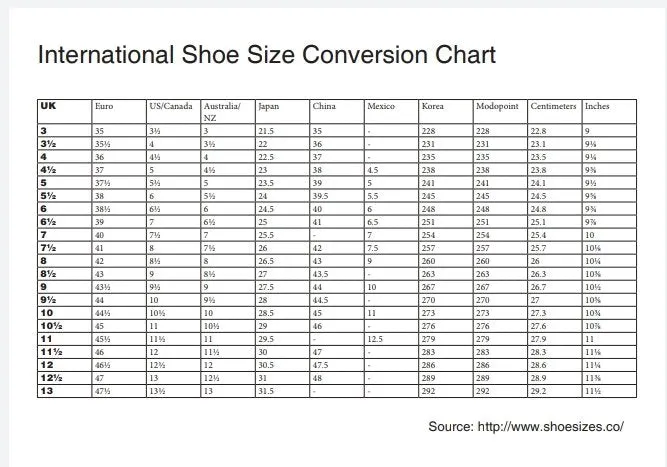Click UK size 3 row label

coord(43,131)
